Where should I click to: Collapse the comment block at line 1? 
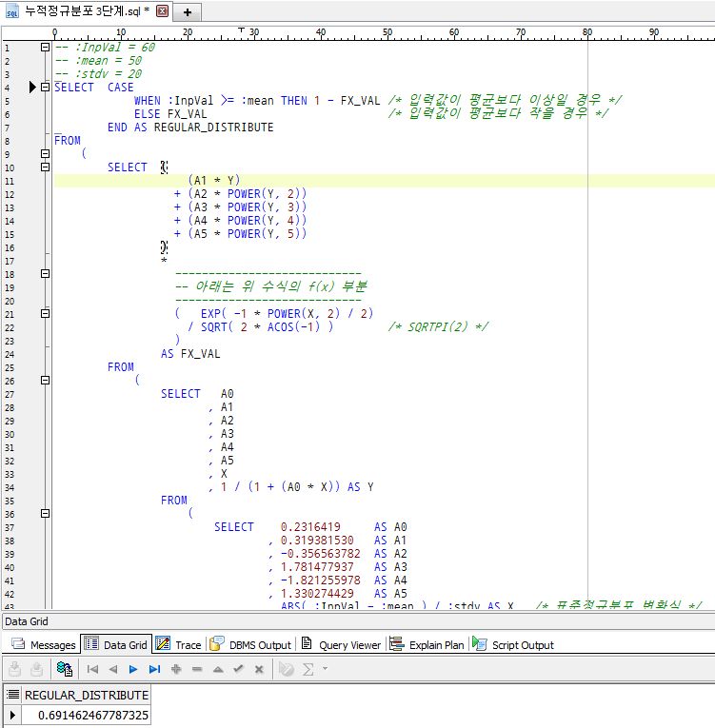(x=45, y=47)
